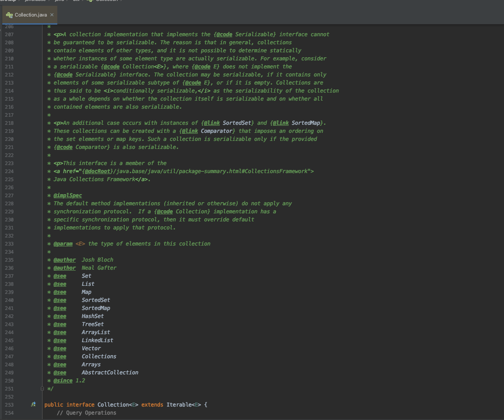Click the Vector @see reference
This screenshot has height=420, width=504.
[x=91, y=348]
